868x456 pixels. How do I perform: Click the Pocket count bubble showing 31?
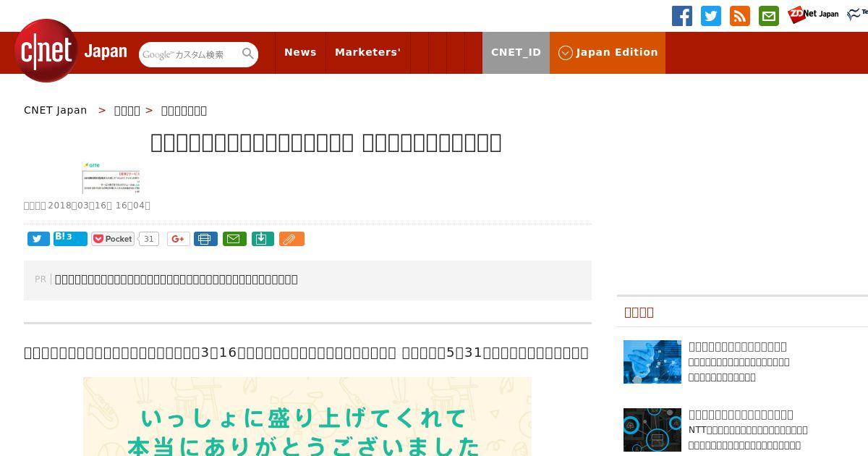point(148,239)
